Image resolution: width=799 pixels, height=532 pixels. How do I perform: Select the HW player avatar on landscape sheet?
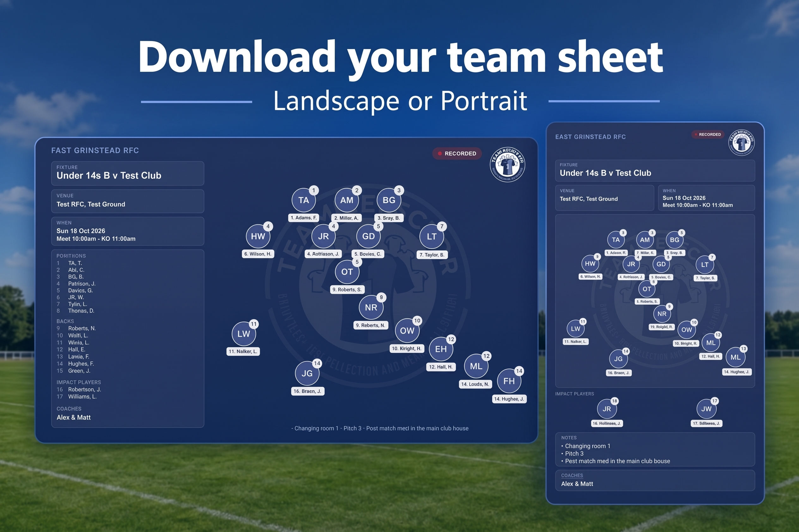258,237
